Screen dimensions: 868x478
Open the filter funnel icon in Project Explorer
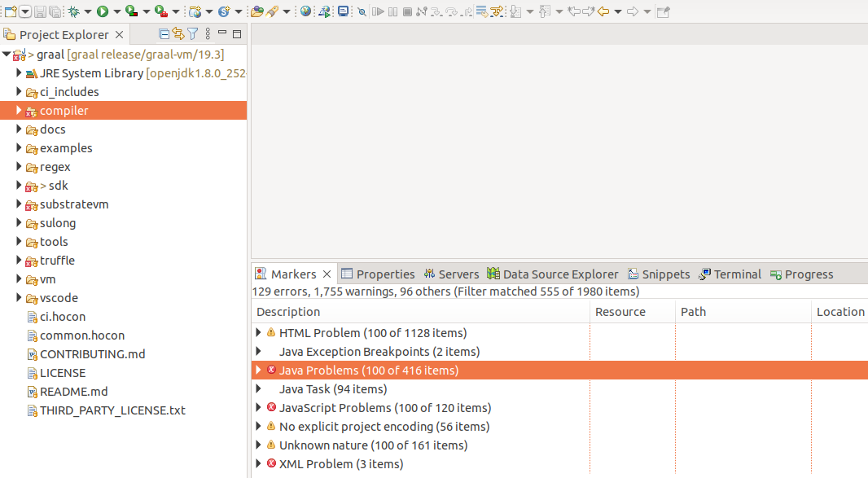[x=193, y=34]
